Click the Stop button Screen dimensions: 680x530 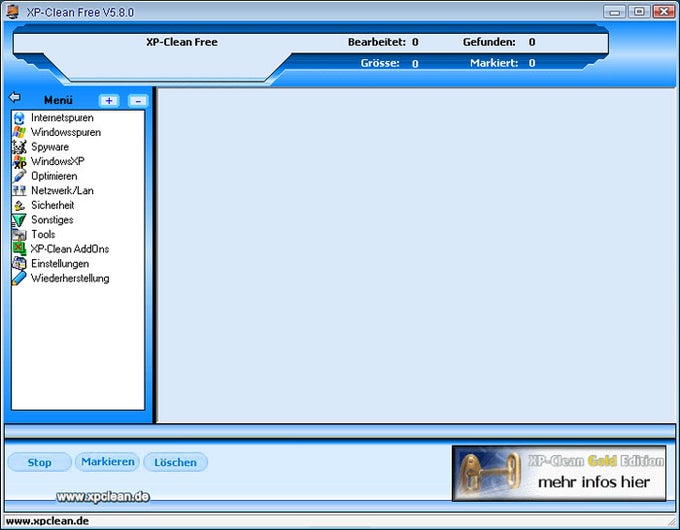(x=39, y=462)
